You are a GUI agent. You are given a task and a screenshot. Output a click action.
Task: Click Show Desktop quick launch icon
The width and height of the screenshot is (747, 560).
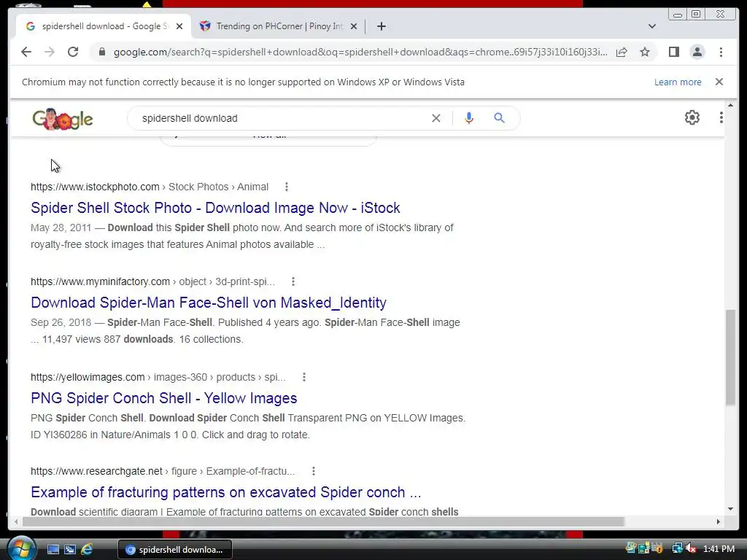pos(53,550)
